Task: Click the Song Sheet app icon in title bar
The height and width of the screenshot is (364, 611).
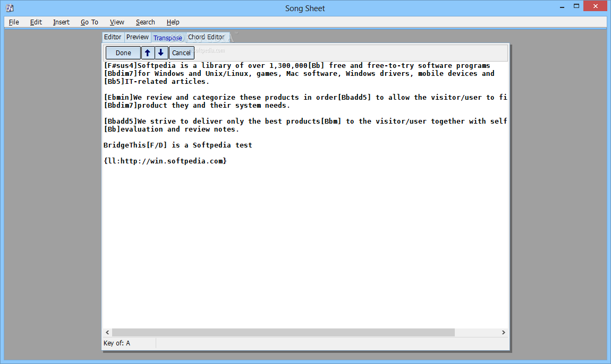Action: point(10,8)
